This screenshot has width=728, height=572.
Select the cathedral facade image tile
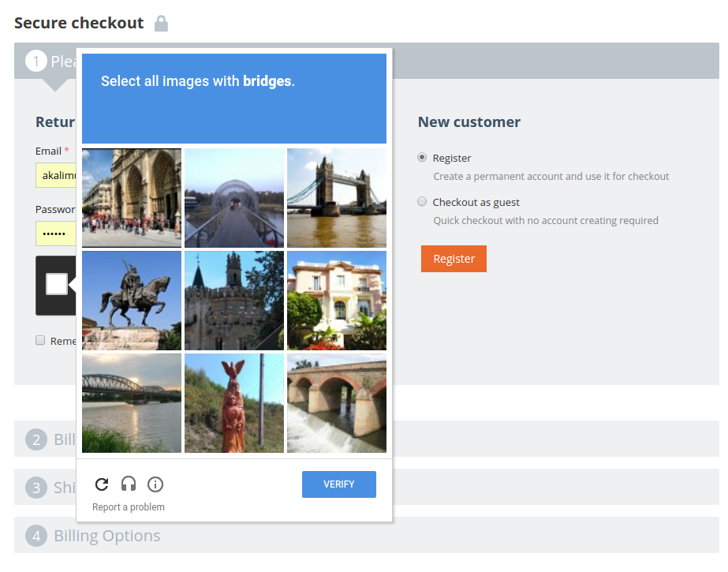coord(132,198)
